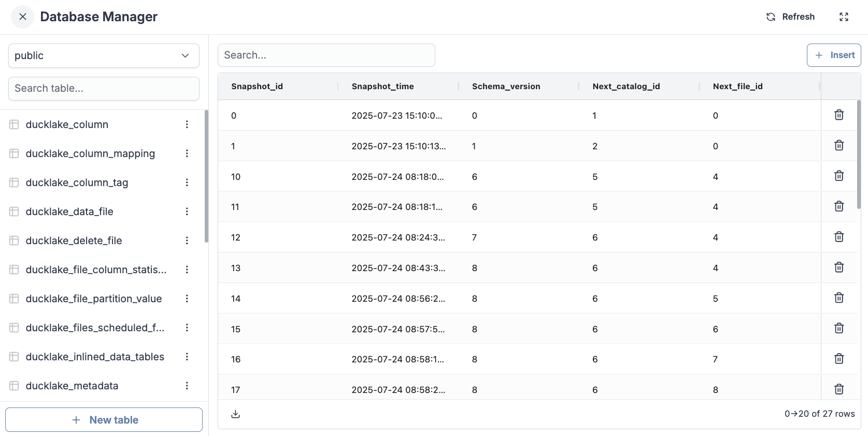This screenshot has width=868, height=436.
Task: Open options menu for ducklake_column table
Action: 187,124
